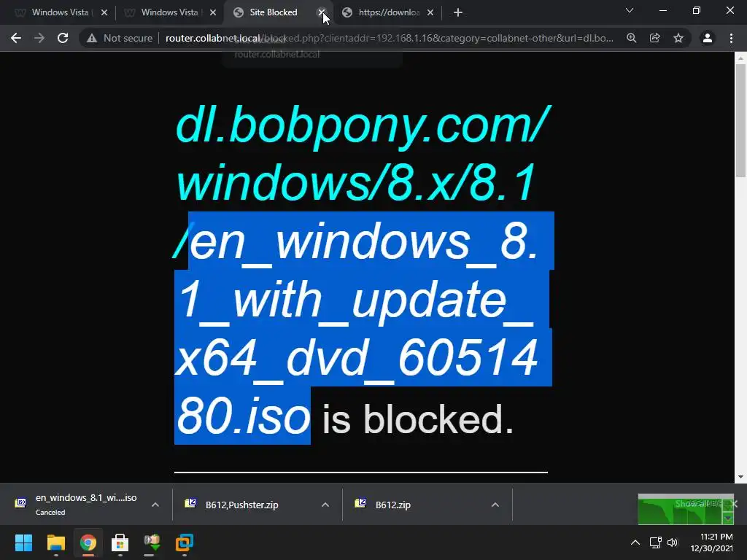
Task: Open Microsoft Store from the taskbar
Action: point(120,542)
